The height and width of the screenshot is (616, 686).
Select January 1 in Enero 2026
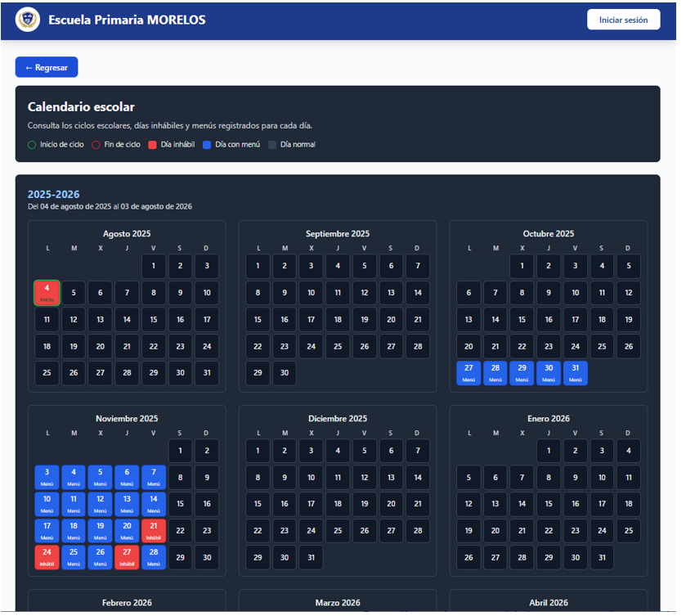pyautogui.click(x=549, y=451)
